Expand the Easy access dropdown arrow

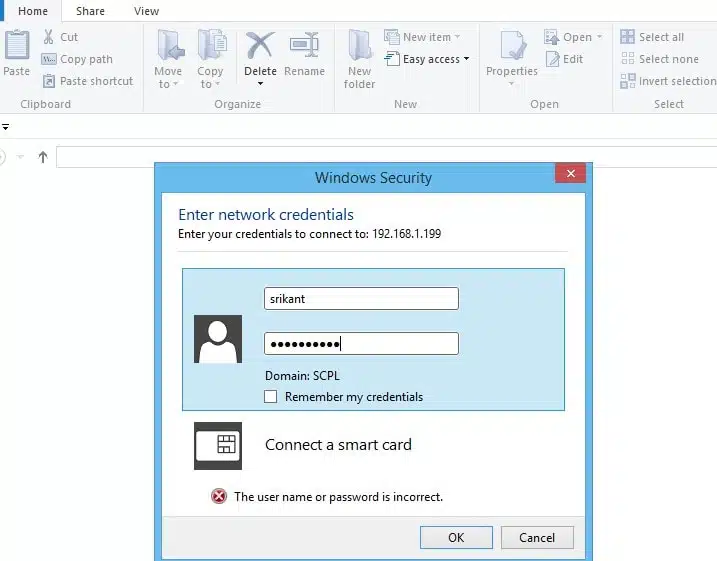(x=466, y=59)
